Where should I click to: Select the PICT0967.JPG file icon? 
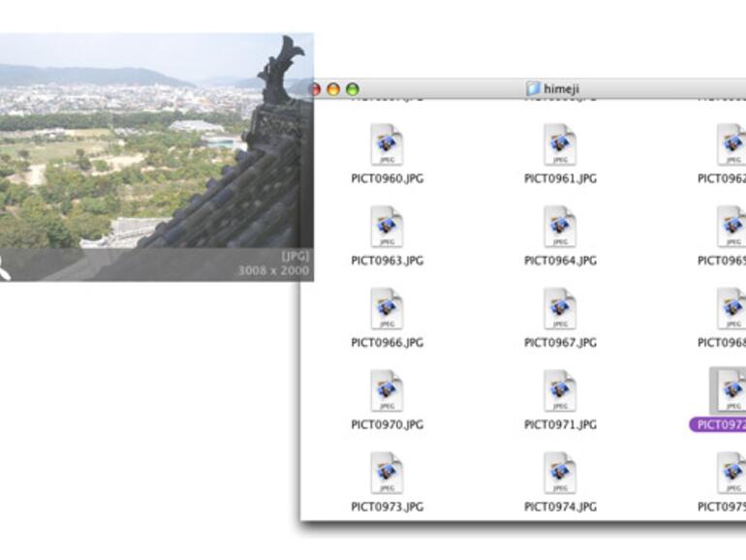[x=560, y=309]
